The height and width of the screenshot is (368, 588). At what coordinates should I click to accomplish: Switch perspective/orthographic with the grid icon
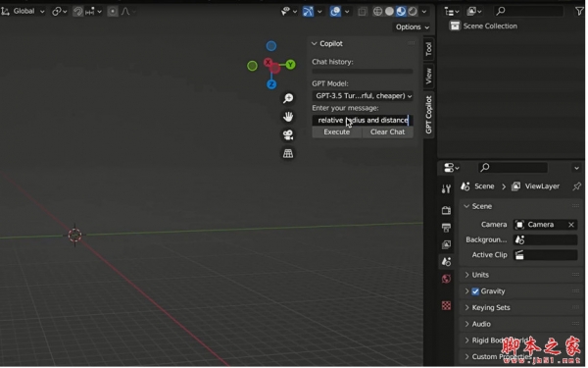(x=289, y=154)
